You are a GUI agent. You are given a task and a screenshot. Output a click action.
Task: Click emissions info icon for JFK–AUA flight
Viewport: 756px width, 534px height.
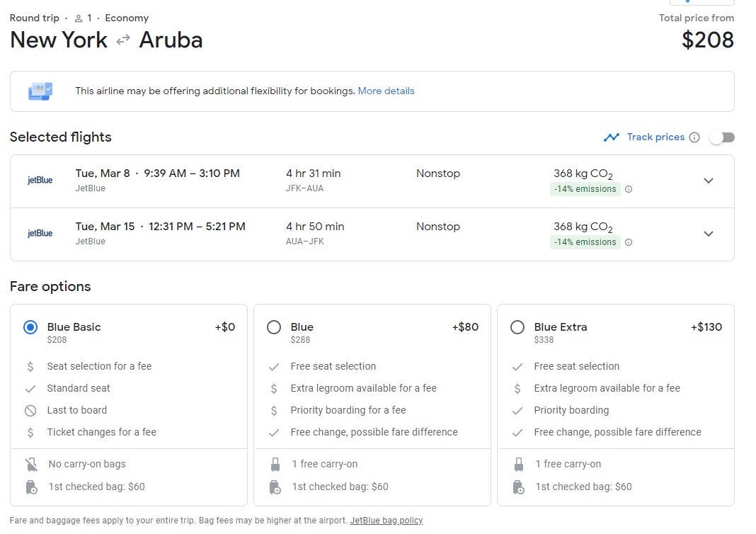(629, 189)
